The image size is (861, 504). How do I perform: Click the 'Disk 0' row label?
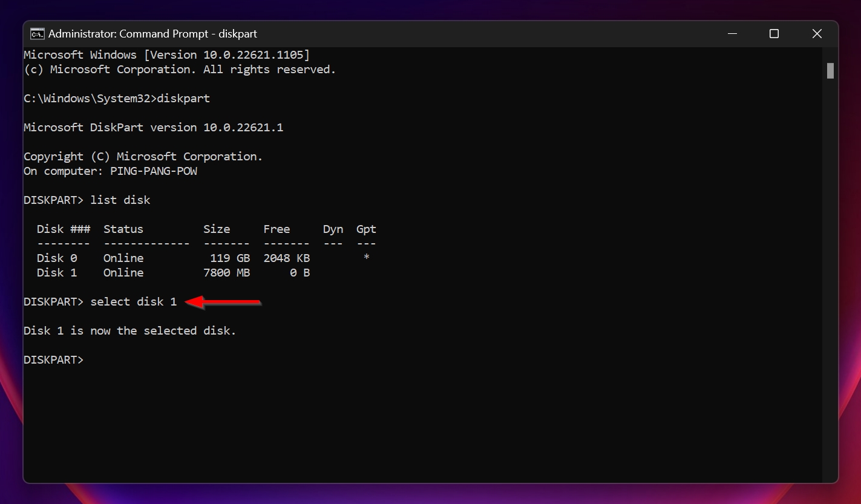tap(57, 258)
